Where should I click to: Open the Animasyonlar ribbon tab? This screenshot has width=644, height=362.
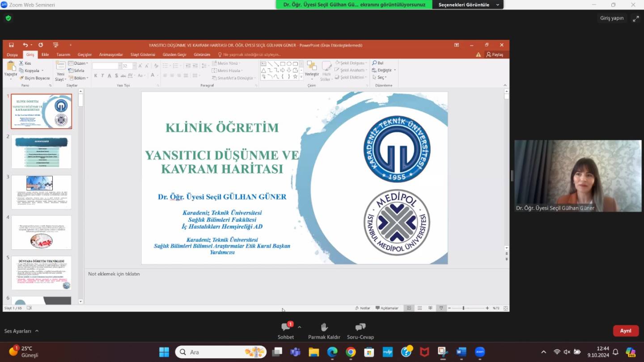[x=111, y=55]
